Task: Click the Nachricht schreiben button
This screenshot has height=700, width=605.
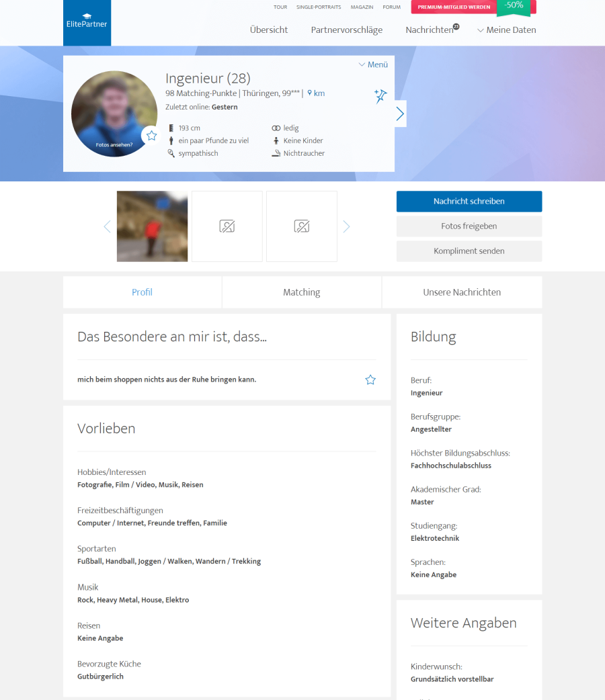Action: pos(469,202)
